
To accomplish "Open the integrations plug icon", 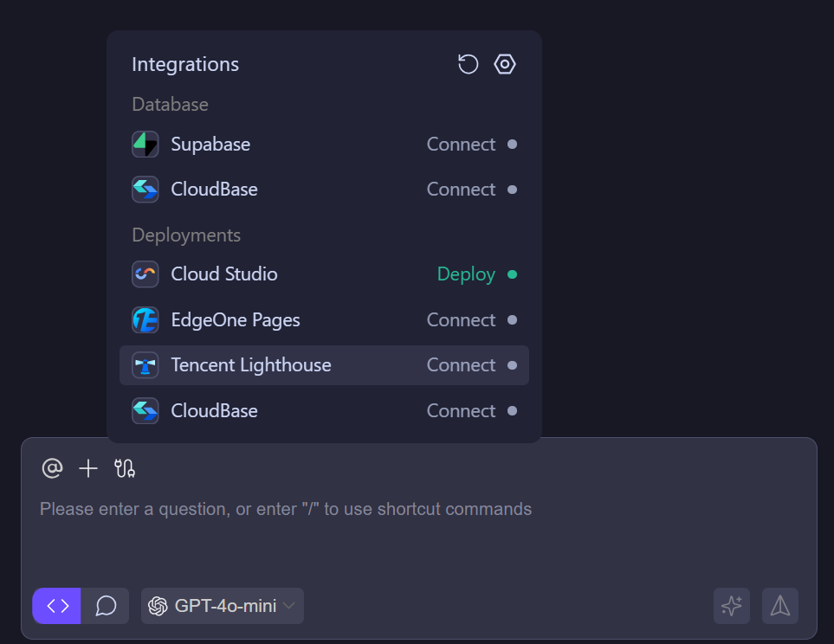I will [x=125, y=468].
